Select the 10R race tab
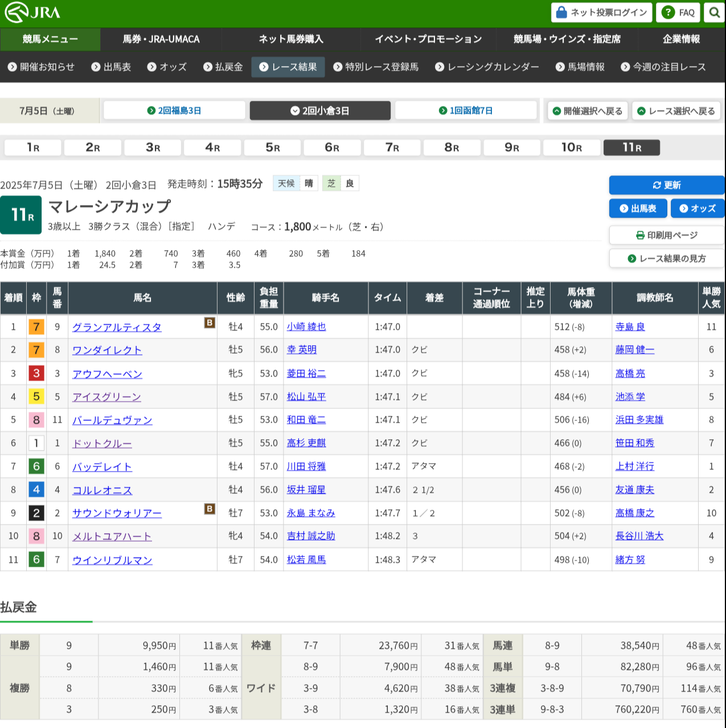The image size is (726, 728). click(571, 148)
